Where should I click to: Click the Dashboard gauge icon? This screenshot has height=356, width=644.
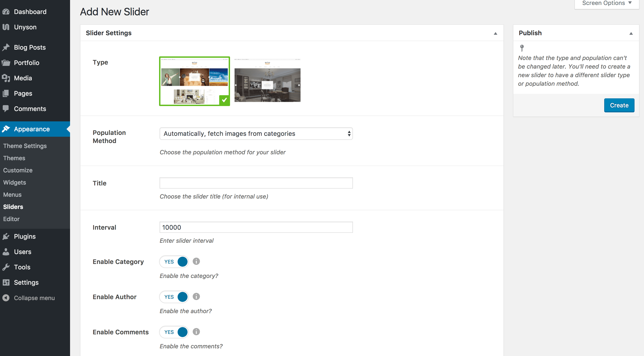pos(6,12)
